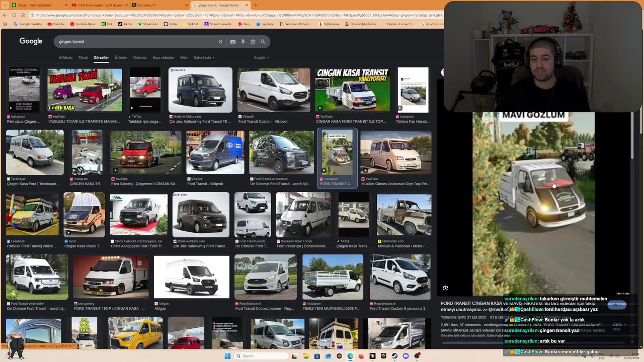Viewport: 644px width, 362px height.
Task: Click the Google search input field
Action: coord(136,42)
